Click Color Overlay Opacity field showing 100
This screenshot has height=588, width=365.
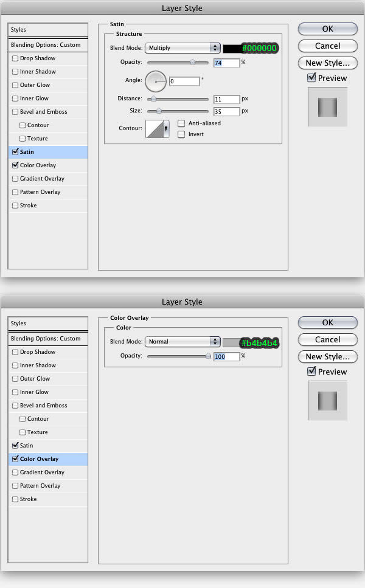coord(226,356)
